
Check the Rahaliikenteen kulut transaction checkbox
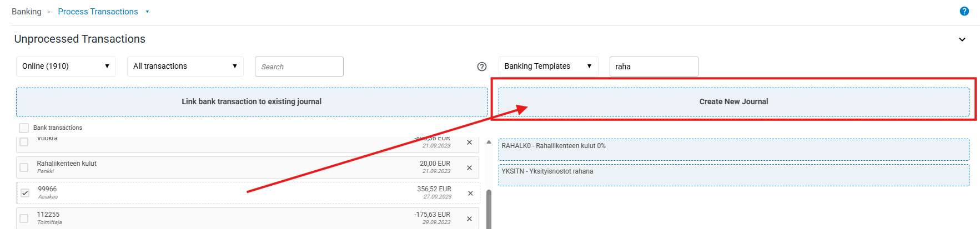click(24, 167)
